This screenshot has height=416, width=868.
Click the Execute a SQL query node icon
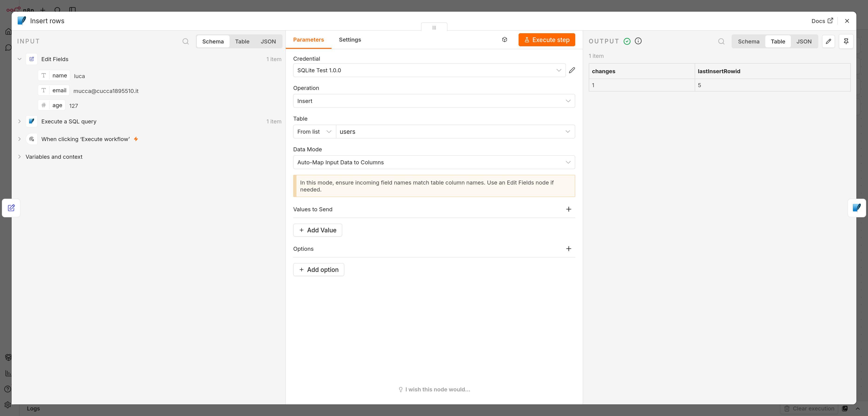[32, 121]
